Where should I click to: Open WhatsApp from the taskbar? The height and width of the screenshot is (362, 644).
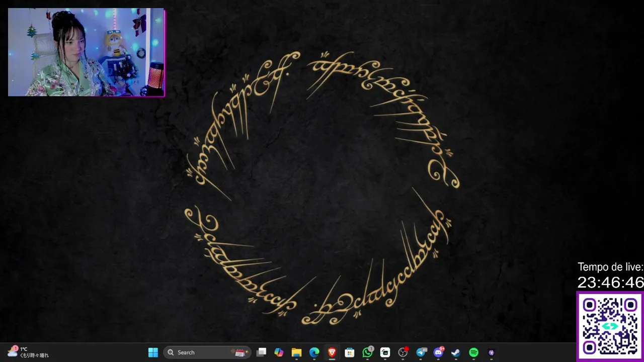pyautogui.click(x=368, y=352)
